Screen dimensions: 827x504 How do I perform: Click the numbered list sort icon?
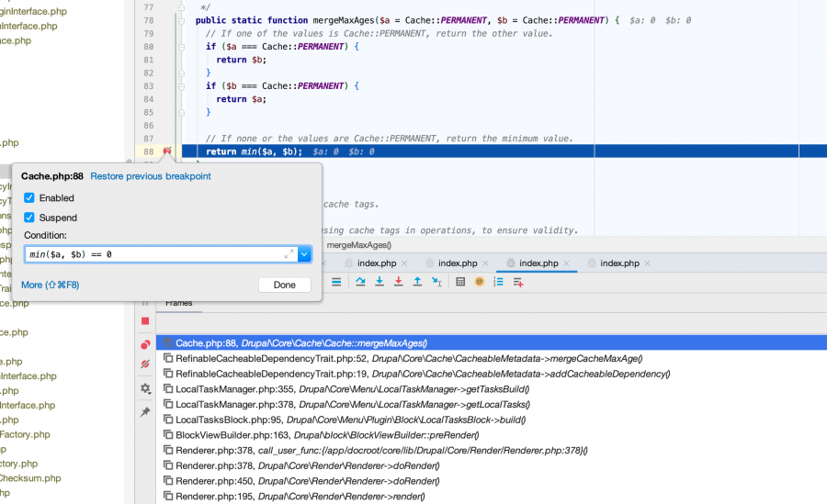tap(498, 282)
